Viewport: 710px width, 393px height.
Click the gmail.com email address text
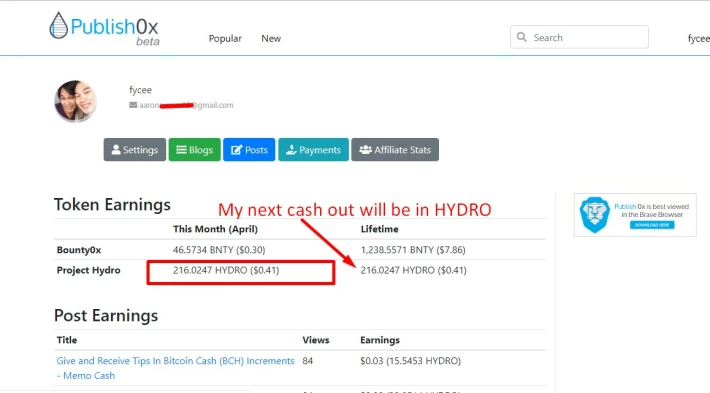point(186,105)
